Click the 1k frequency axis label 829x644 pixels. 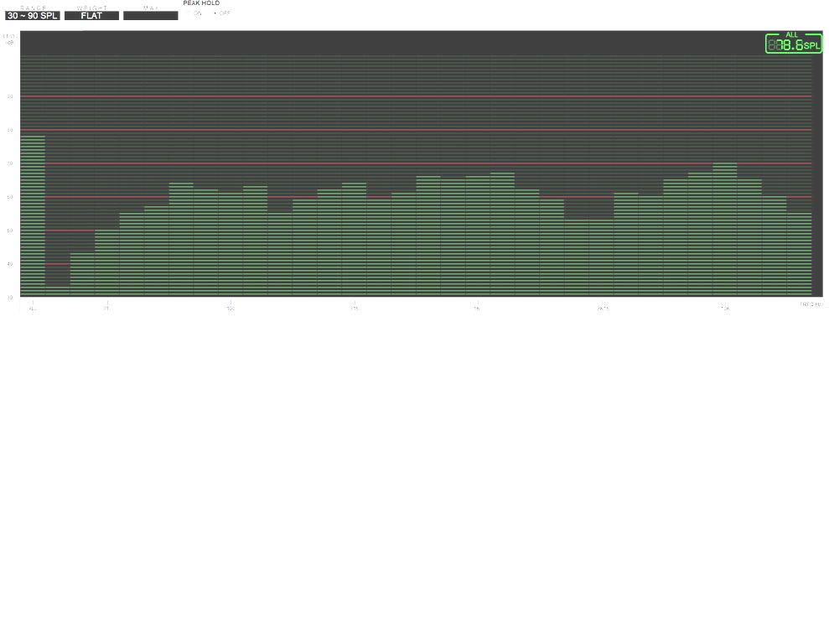pos(476,309)
